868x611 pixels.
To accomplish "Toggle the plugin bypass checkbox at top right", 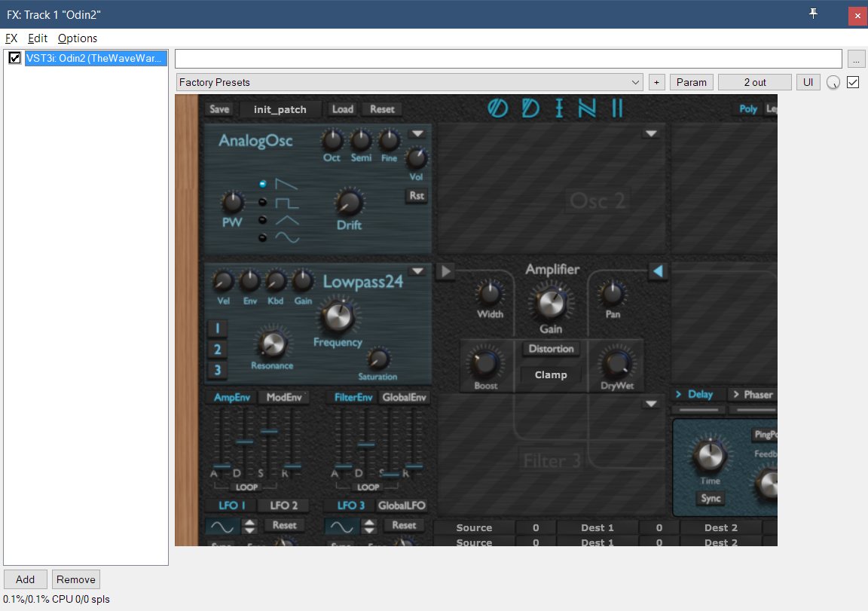I will point(853,82).
